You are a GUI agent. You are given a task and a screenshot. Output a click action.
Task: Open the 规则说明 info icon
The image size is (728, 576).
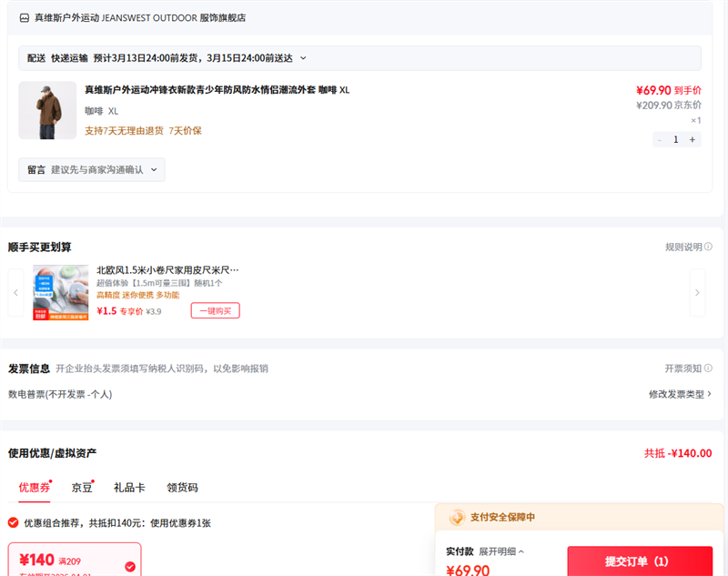pyautogui.click(x=709, y=247)
